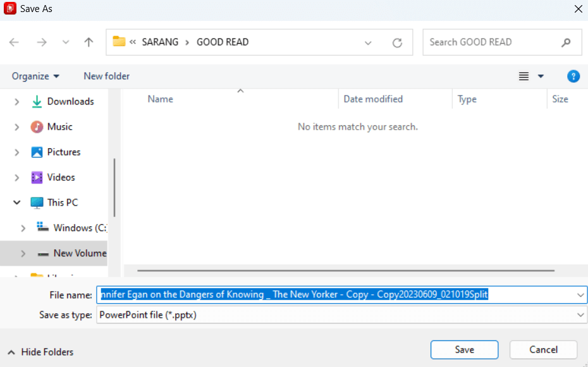The image size is (588, 367).
Task: Expand the address bar previous locations dropdown
Action: tap(368, 42)
